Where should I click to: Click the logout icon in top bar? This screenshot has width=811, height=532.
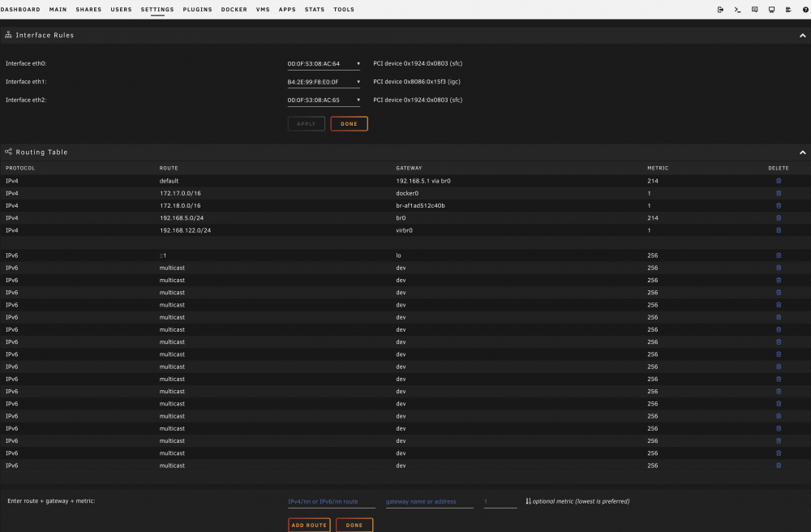point(720,9)
